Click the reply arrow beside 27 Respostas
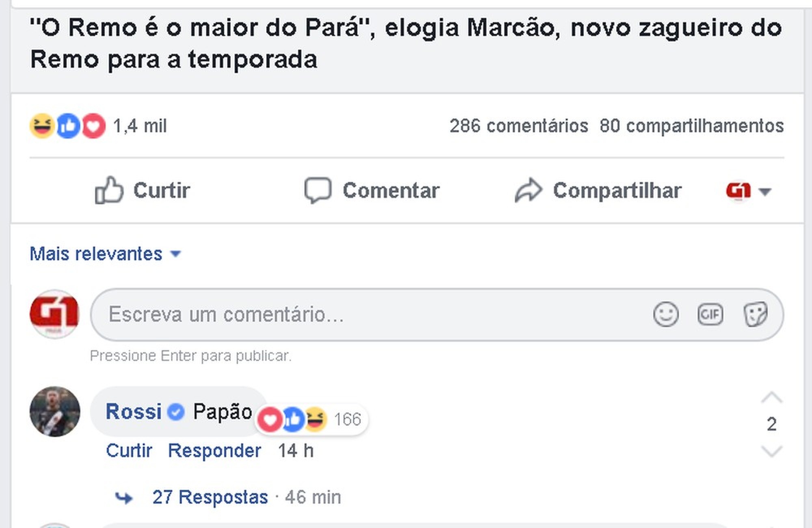Image resolution: width=812 pixels, height=528 pixels. (x=124, y=498)
